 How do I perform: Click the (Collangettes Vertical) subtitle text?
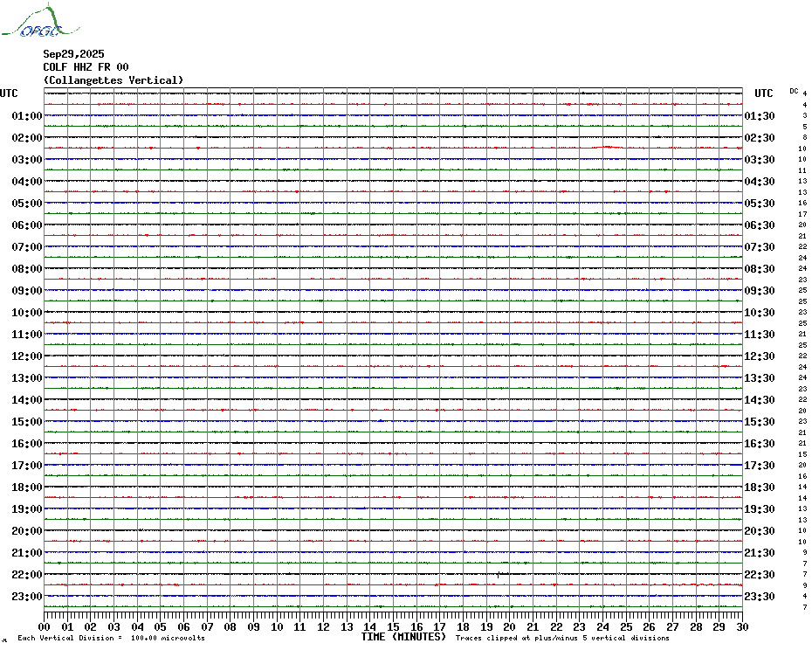click(114, 80)
